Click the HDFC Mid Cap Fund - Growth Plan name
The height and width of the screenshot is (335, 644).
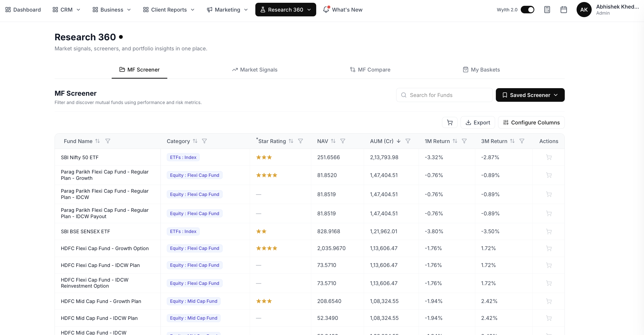pyautogui.click(x=101, y=301)
